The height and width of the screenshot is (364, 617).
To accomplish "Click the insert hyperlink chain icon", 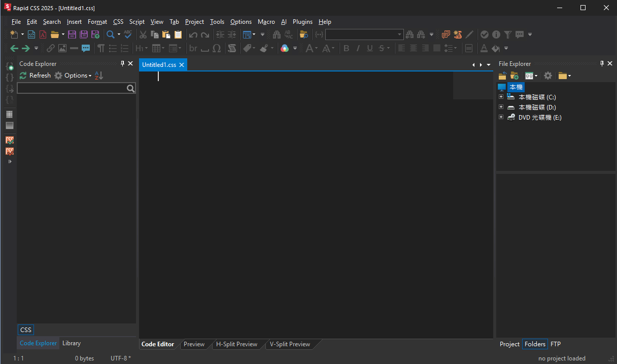I will click(51, 48).
